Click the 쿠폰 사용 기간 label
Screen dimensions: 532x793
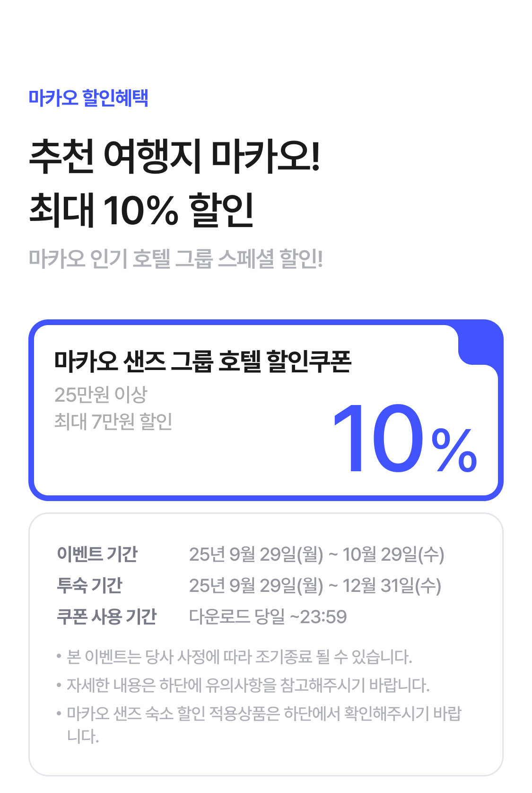[x=106, y=617]
